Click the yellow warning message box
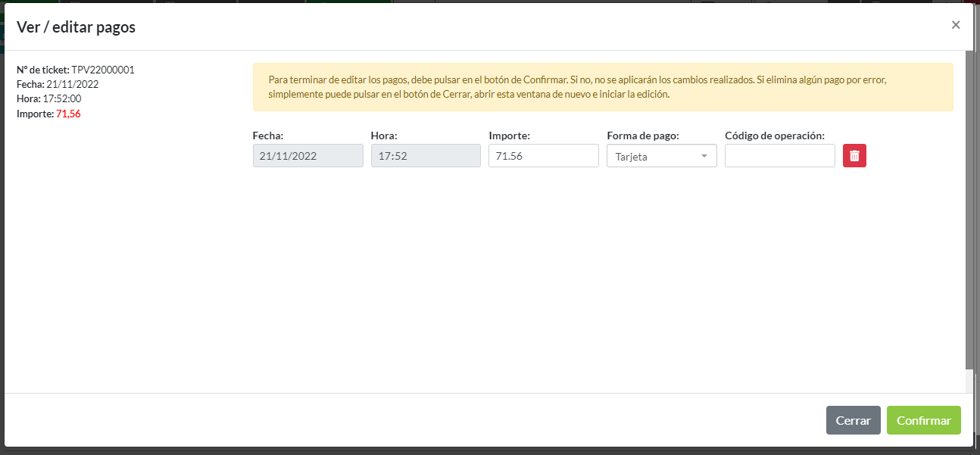This screenshot has height=455, width=980. pyautogui.click(x=602, y=87)
